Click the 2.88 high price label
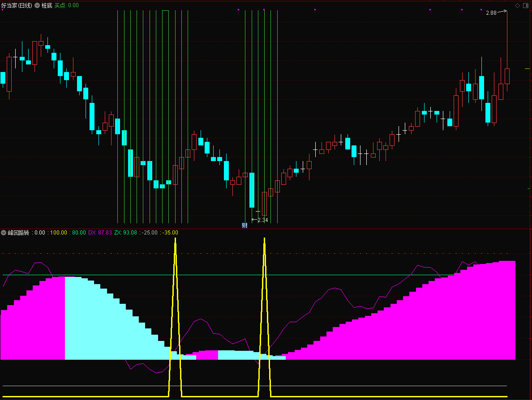Viewport: 532px width, 400px height. tap(491, 13)
